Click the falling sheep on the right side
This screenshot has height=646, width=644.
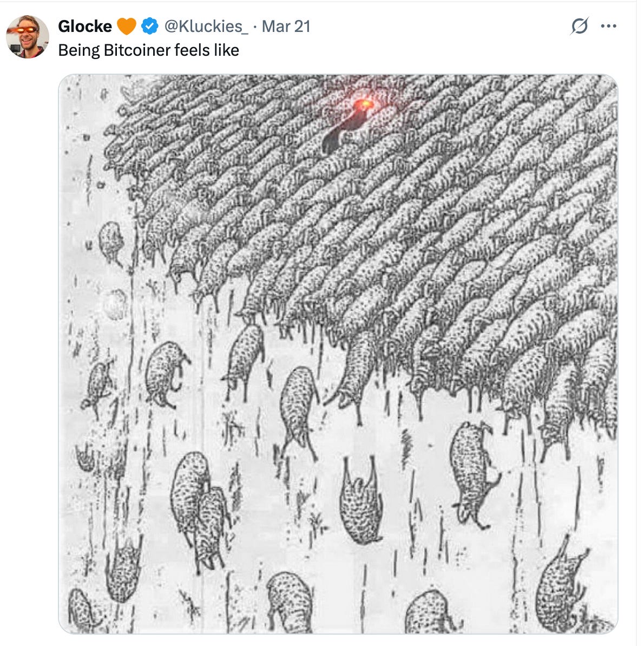(x=474, y=474)
